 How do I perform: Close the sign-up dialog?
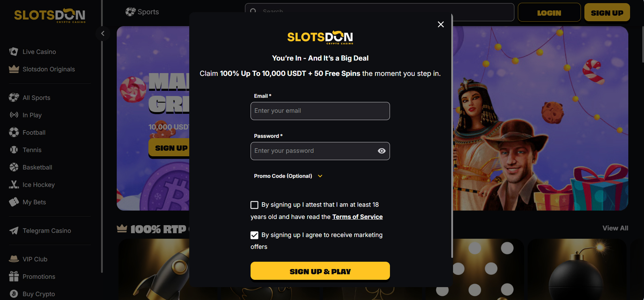pyautogui.click(x=440, y=24)
